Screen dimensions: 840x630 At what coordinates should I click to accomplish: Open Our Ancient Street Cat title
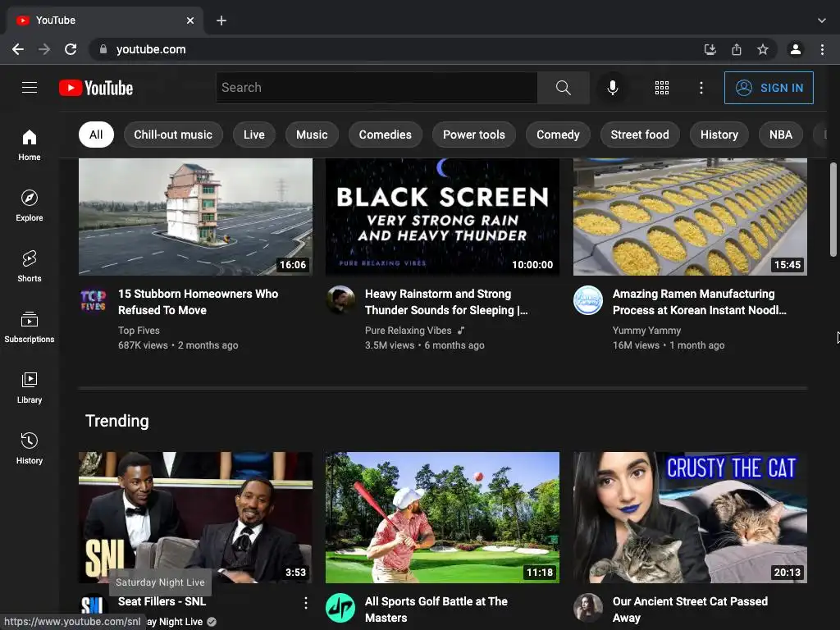690,609
